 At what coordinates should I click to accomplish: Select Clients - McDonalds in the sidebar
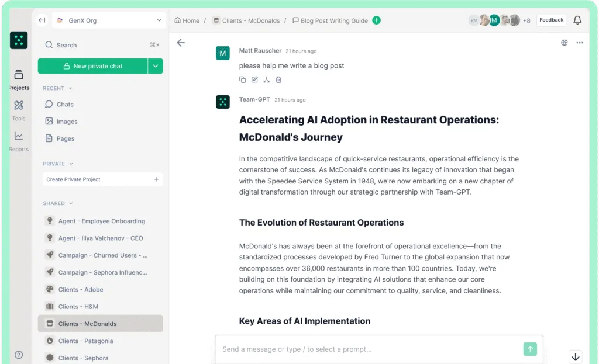click(x=101, y=324)
